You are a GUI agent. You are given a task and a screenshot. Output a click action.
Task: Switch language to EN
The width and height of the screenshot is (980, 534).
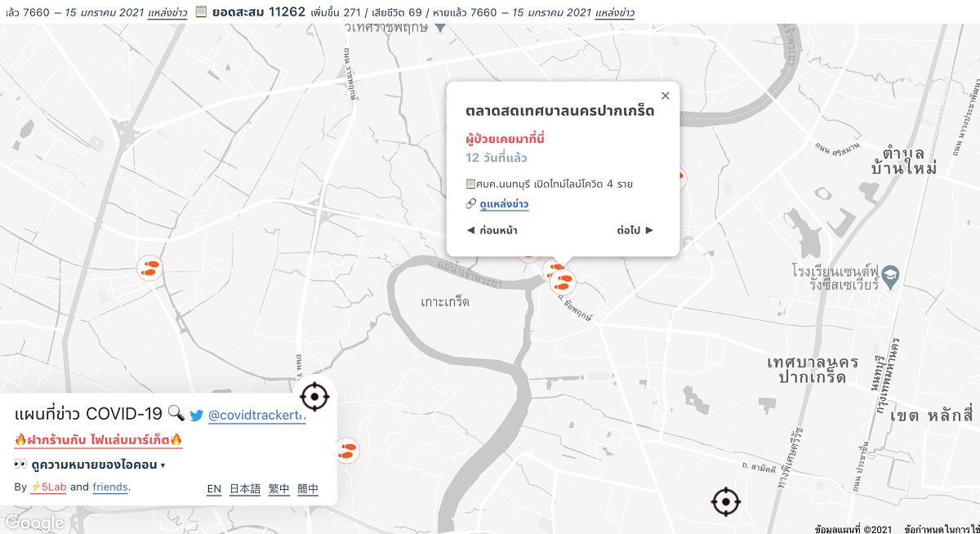(214, 489)
